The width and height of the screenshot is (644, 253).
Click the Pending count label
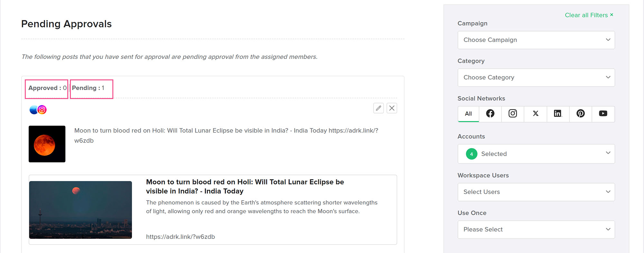(88, 88)
